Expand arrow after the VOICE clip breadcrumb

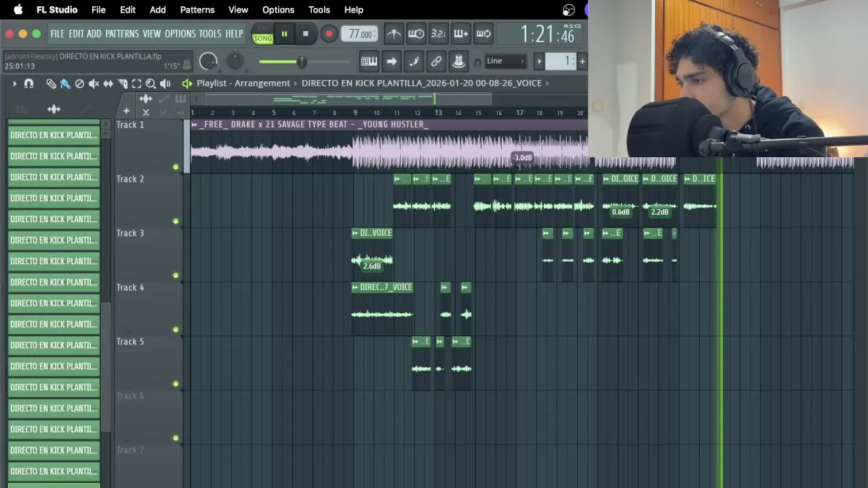click(548, 83)
